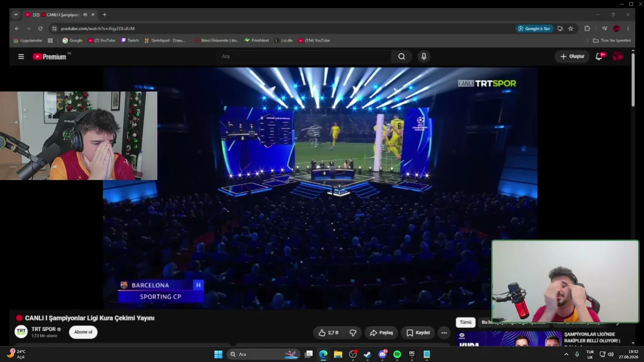This screenshot has width=644, height=362.
Task: Focus the YouTube search field
Action: [304, 57]
